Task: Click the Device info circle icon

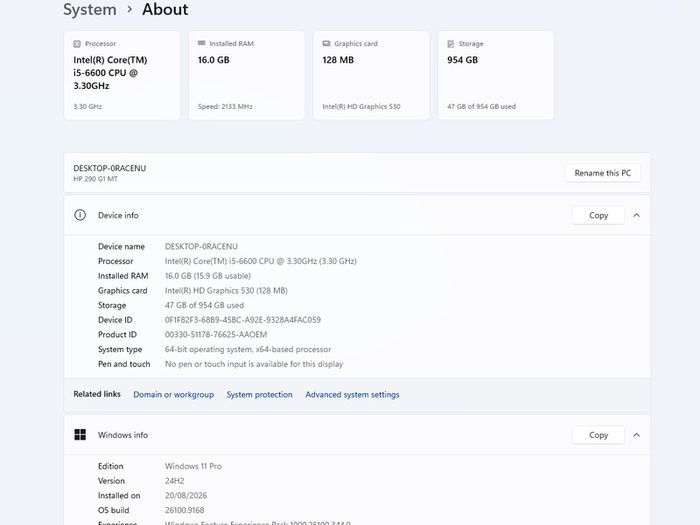Action: click(80, 215)
